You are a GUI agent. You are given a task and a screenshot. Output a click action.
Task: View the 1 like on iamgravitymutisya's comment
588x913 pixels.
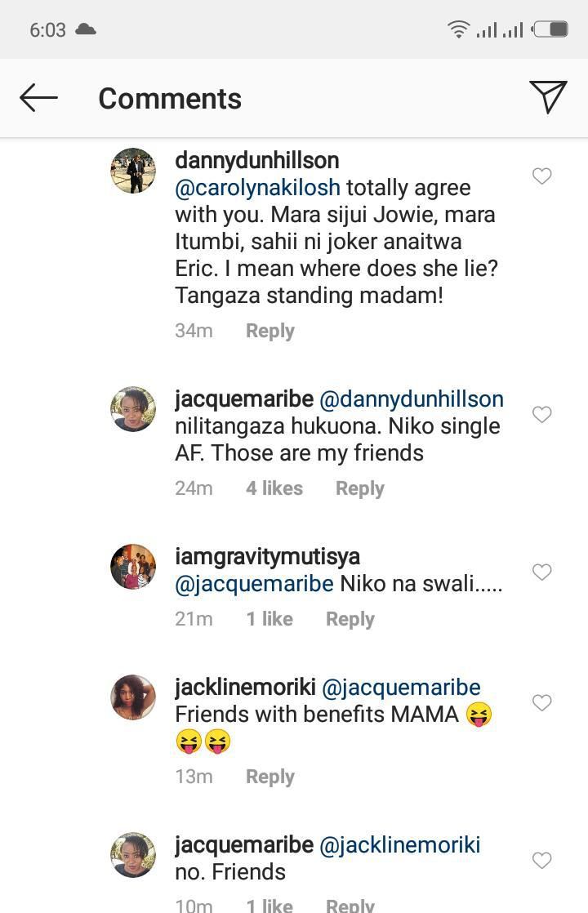click(x=269, y=620)
